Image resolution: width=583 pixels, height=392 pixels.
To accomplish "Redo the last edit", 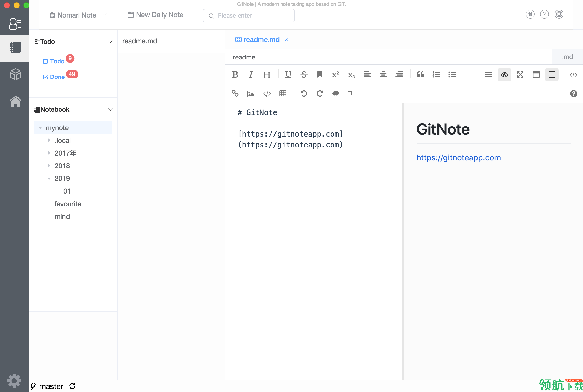I will [x=320, y=94].
